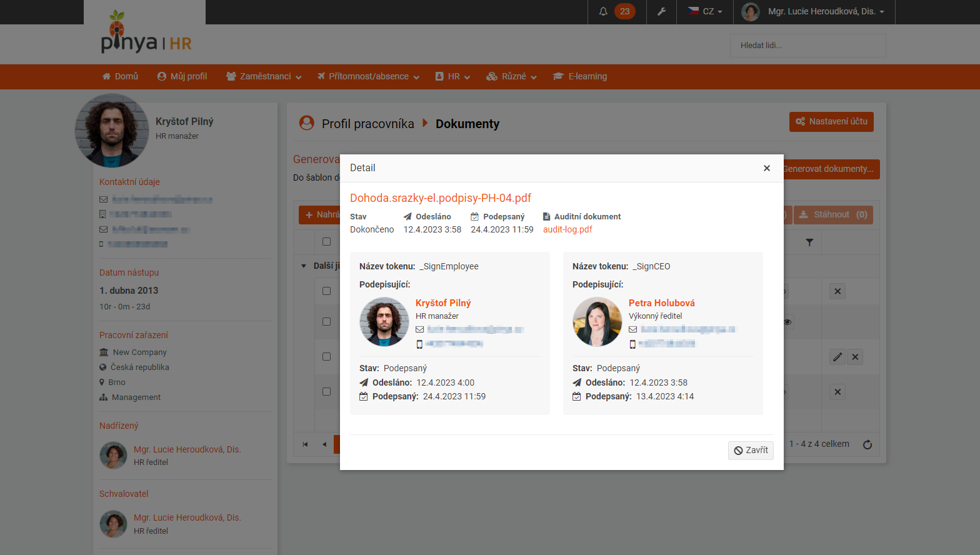Click the Pinya HR logo
The width and height of the screenshot is (980, 555).
pyautogui.click(x=146, y=31)
